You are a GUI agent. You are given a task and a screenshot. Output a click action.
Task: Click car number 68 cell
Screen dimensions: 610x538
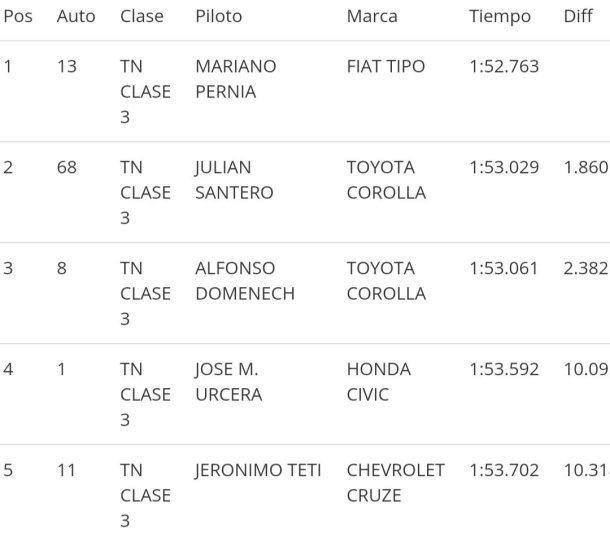coord(67,167)
